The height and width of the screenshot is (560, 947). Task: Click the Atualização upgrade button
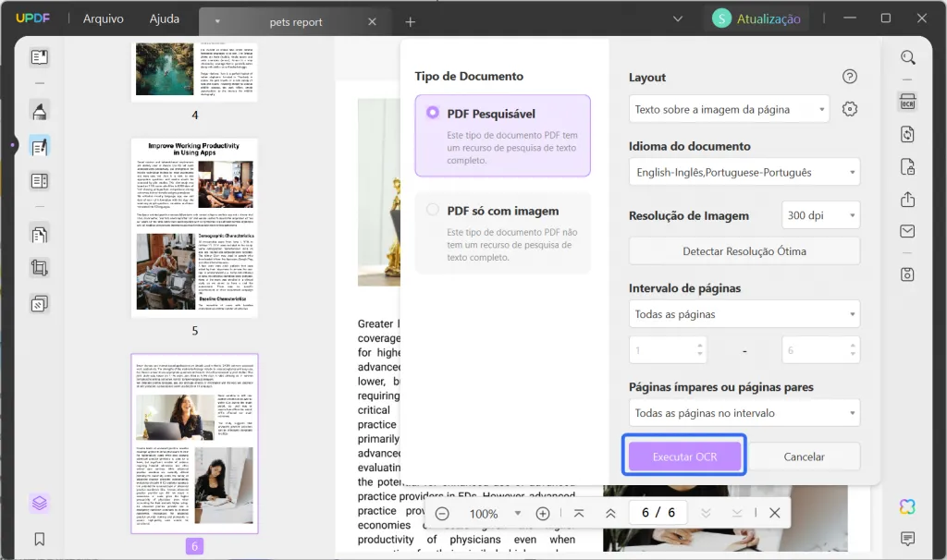(758, 18)
